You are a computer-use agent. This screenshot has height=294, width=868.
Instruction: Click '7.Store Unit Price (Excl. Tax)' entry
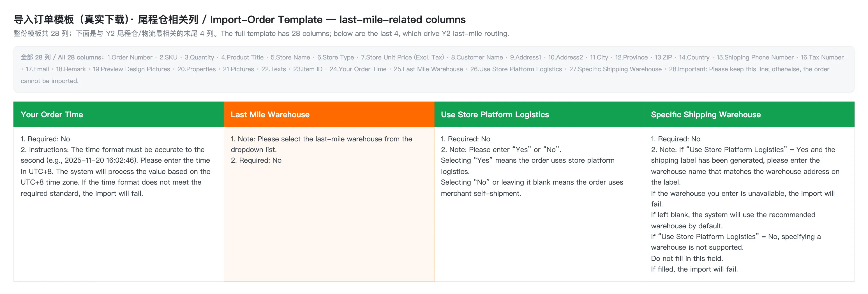pyautogui.click(x=403, y=57)
